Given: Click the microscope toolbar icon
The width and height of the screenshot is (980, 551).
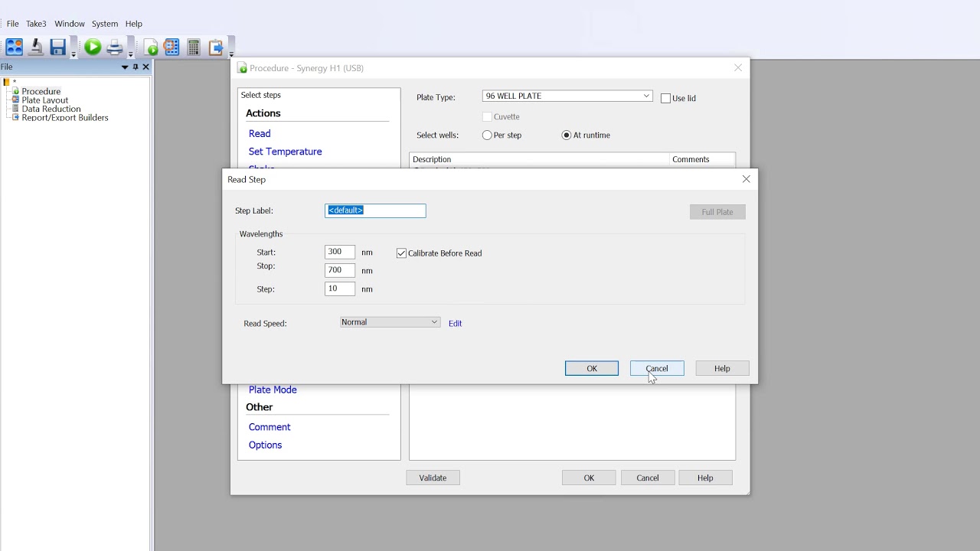Looking at the screenshot, I should [x=36, y=47].
